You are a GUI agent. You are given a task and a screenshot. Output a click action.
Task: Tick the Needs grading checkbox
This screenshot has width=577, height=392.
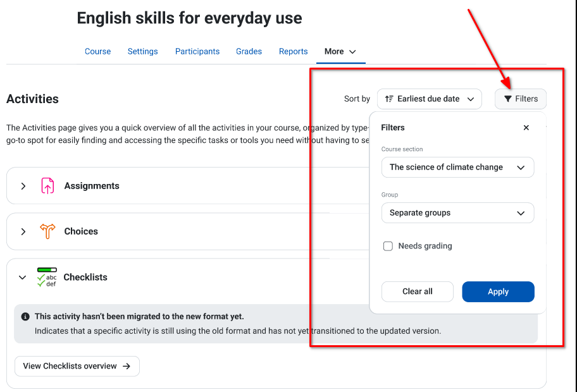[388, 246]
